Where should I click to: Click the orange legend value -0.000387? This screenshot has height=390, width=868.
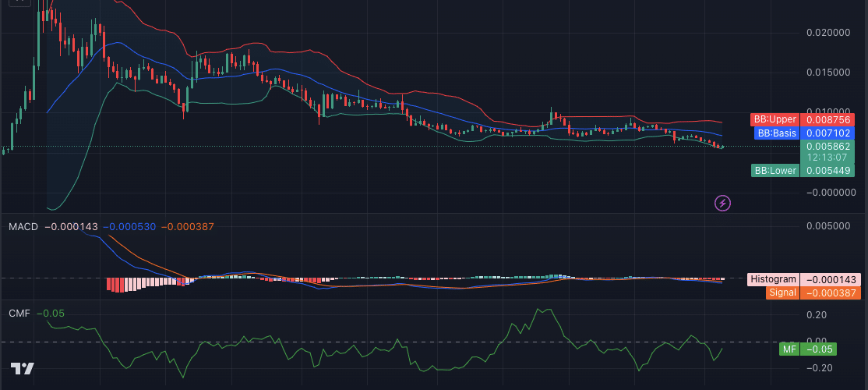pos(188,226)
